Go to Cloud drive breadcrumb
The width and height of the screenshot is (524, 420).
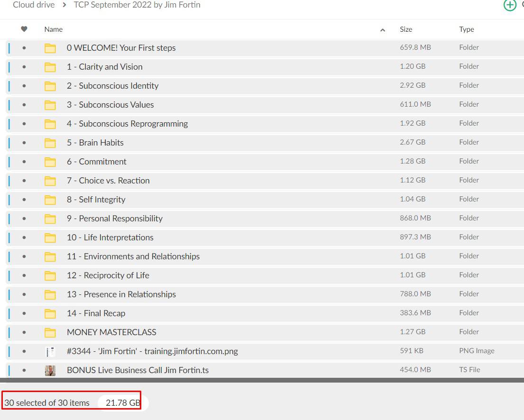[34, 5]
